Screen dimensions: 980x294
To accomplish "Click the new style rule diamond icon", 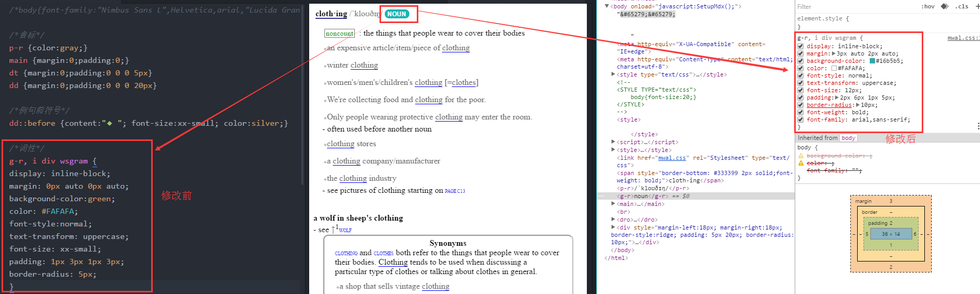I will [x=944, y=6].
